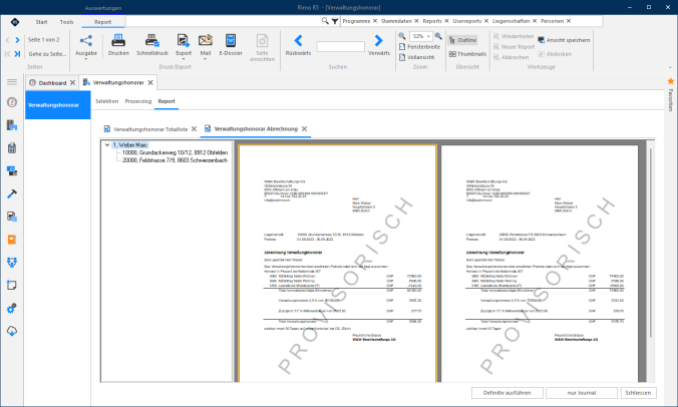Click the Schliessen button
678x407 pixels.
point(638,393)
